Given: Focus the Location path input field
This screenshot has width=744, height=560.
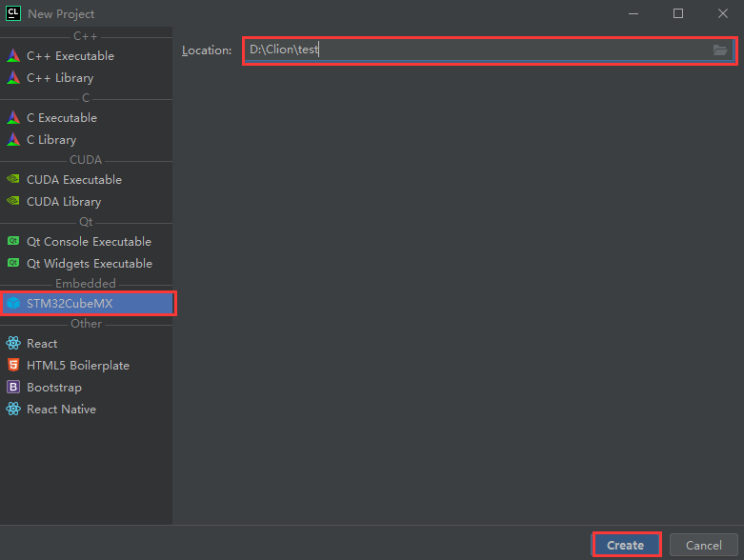Looking at the screenshot, I should [x=490, y=50].
